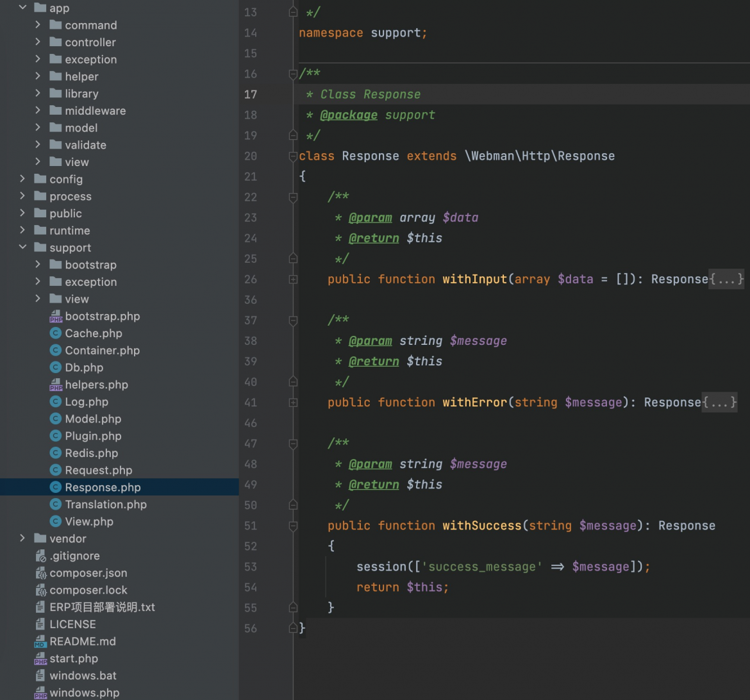Screen dimensions: 750x700
Task: Click the withInput function name
Action: [x=475, y=279]
